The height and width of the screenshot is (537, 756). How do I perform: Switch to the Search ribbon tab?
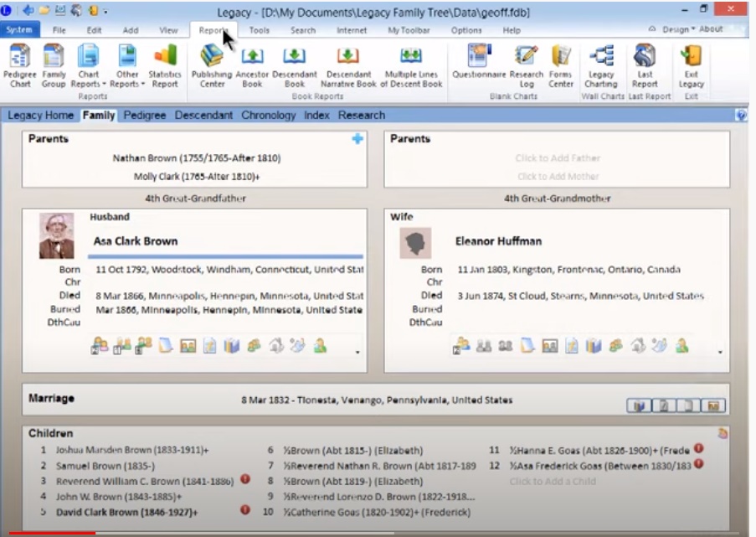click(x=303, y=30)
